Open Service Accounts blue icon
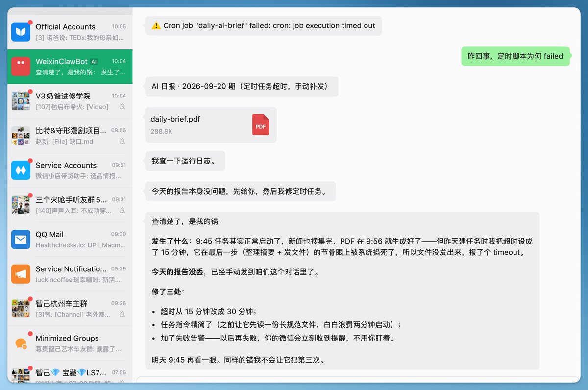This screenshot has width=588, height=390. coord(21,170)
